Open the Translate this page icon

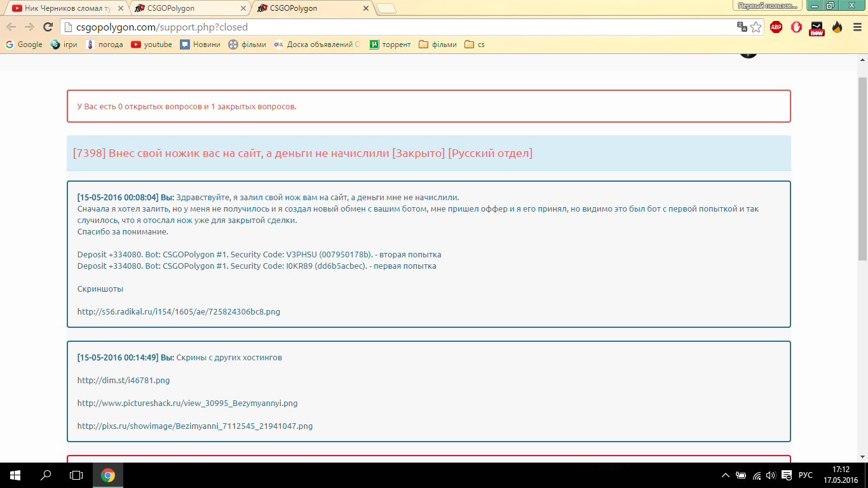point(742,27)
